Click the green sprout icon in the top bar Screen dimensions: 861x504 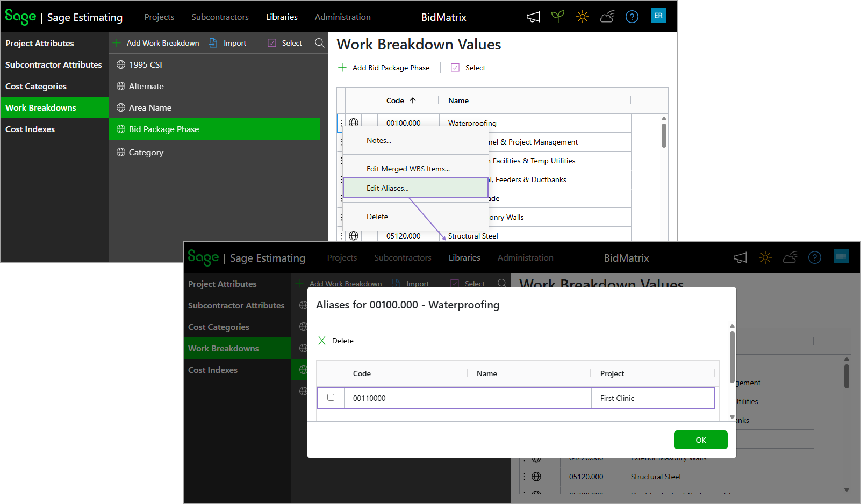557,17
